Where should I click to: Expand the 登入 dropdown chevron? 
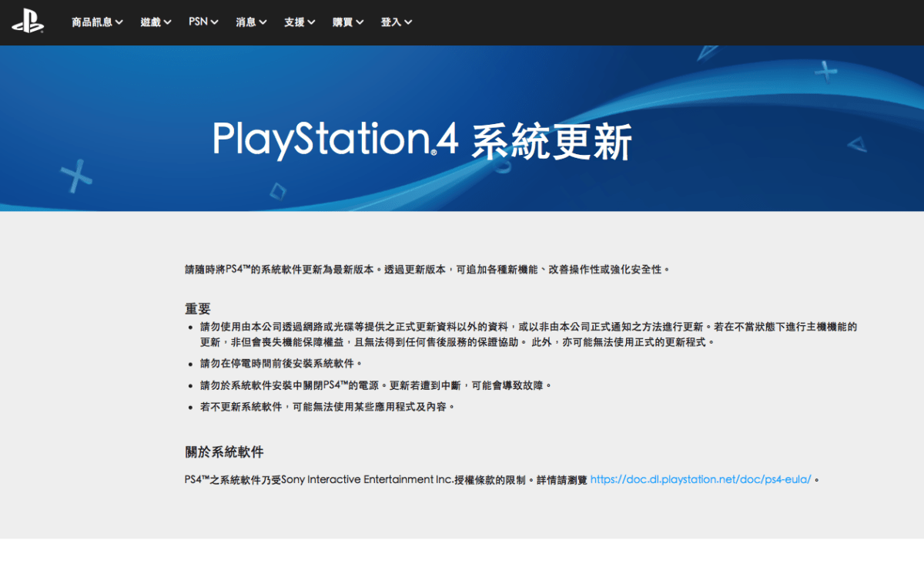(409, 22)
